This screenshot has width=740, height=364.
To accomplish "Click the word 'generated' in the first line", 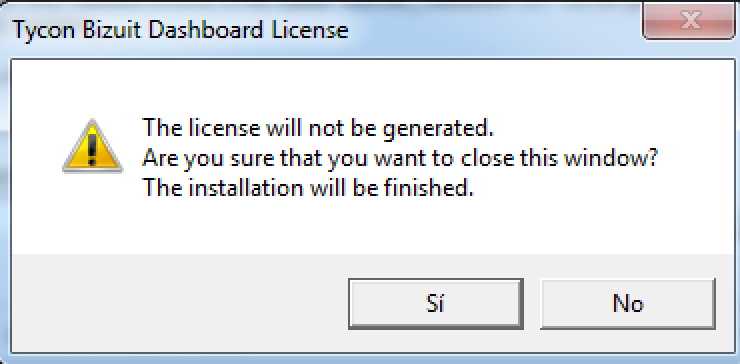I will pyautogui.click(x=437, y=129).
